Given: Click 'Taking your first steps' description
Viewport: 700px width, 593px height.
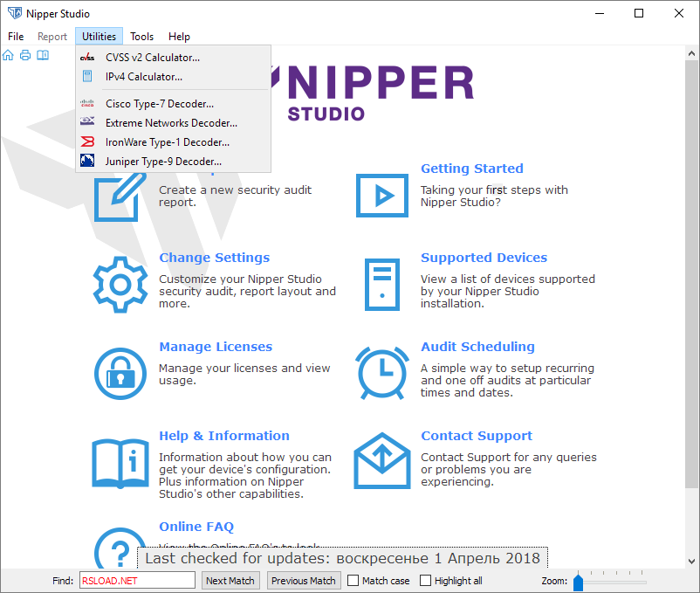Looking at the screenshot, I should [x=494, y=196].
